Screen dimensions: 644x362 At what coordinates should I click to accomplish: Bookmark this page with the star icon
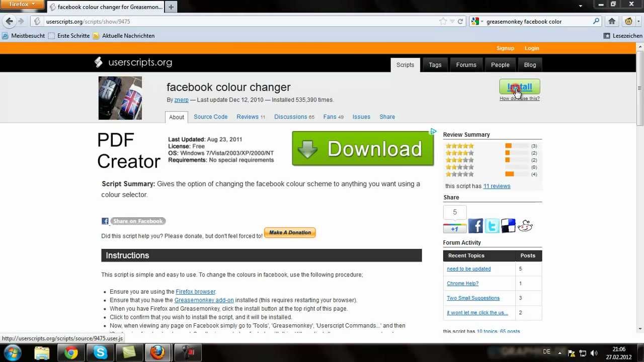pyautogui.click(x=443, y=21)
